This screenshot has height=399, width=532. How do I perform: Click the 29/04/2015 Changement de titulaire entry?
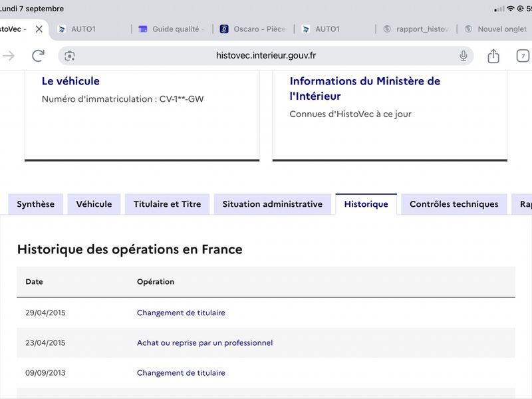(x=181, y=313)
